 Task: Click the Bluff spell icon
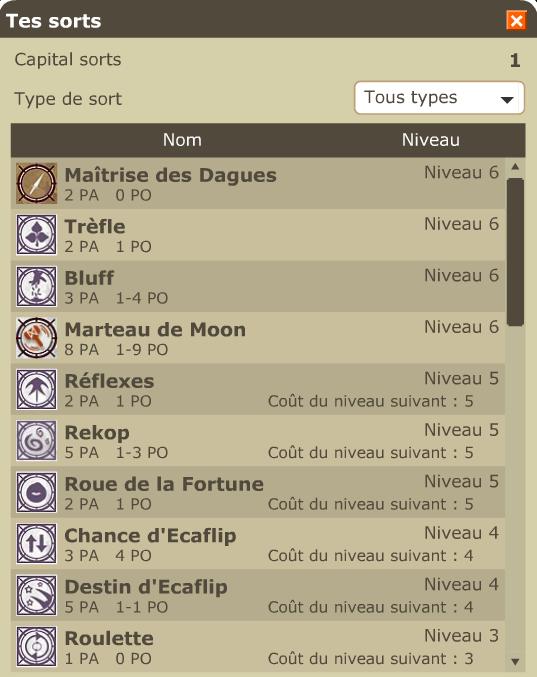point(36,286)
